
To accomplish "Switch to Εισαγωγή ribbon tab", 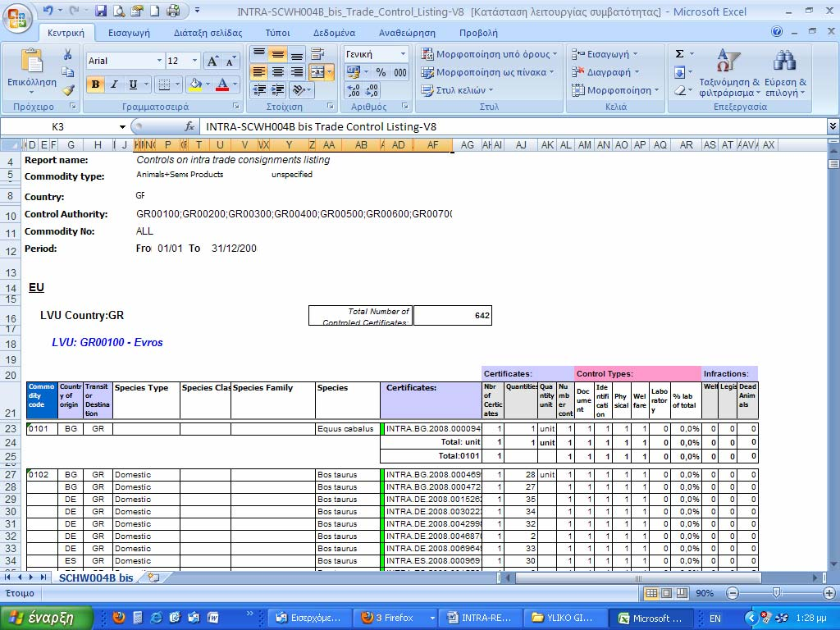I will 129,33.
